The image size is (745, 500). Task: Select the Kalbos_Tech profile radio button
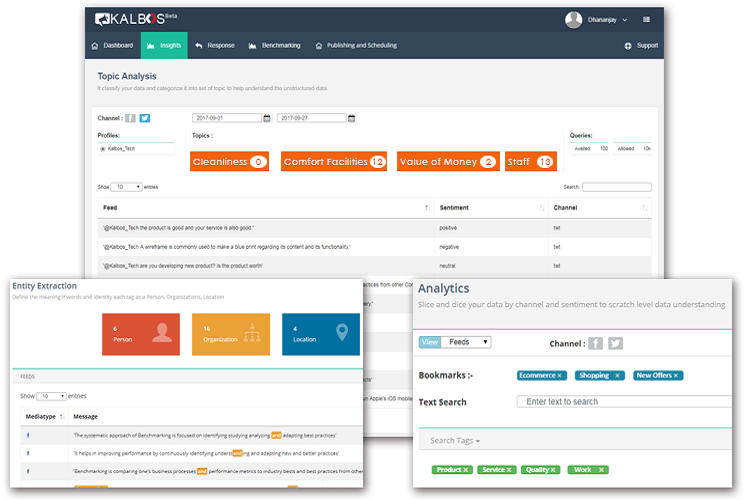point(103,149)
